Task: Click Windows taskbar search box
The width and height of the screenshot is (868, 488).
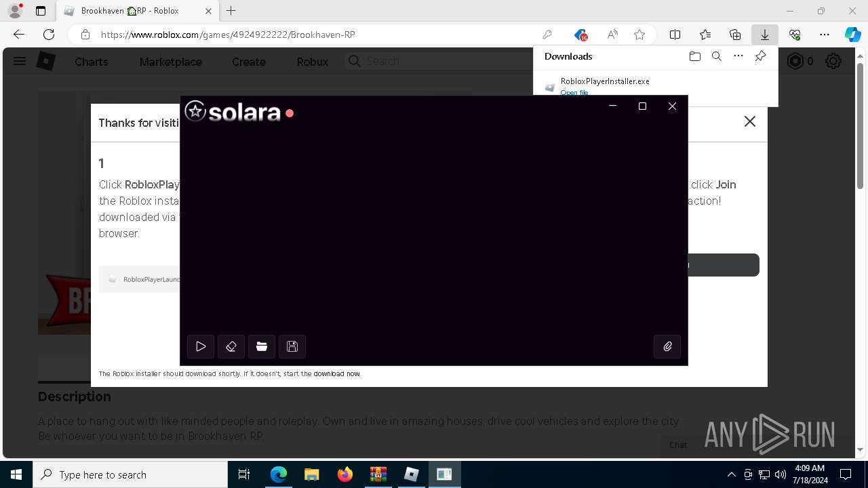Action: point(130,474)
